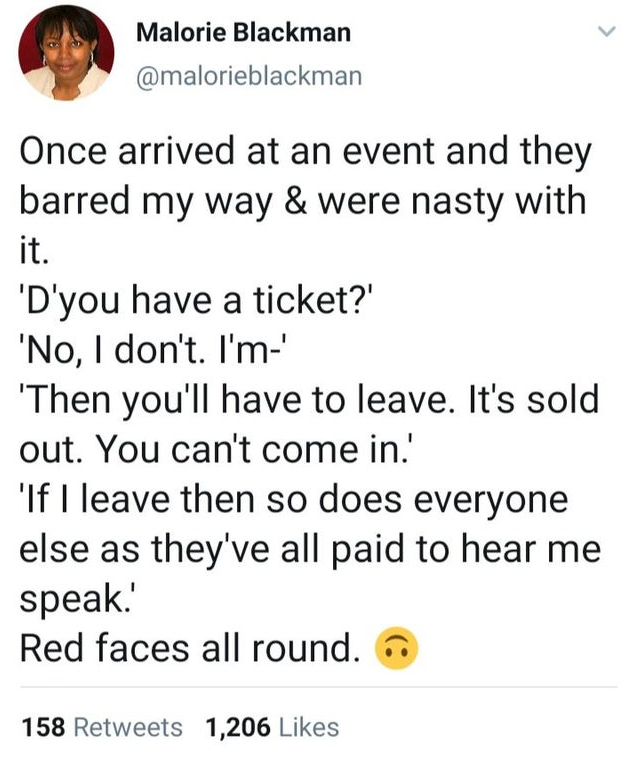The width and height of the screenshot is (634, 757).
Task: Click the line 'Then you'll have to leave'
Action: [309, 398]
